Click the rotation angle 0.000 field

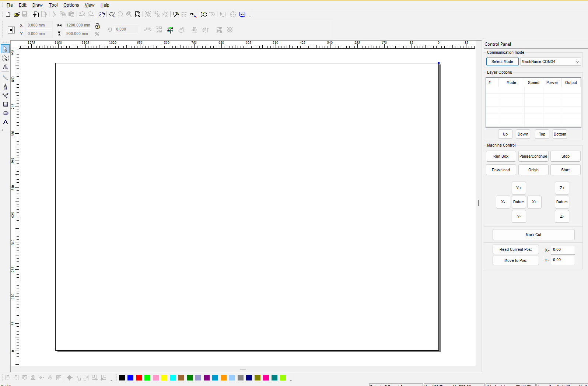[126, 29]
